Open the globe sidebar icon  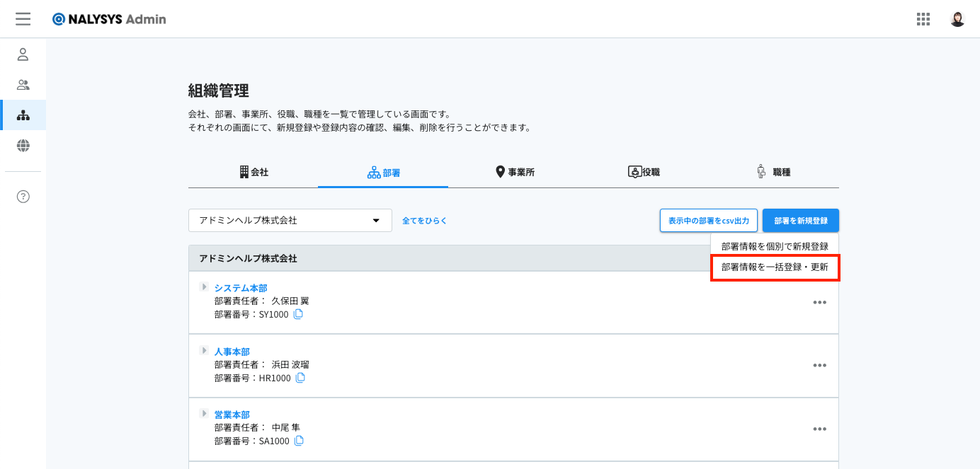click(x=23, y=146)
